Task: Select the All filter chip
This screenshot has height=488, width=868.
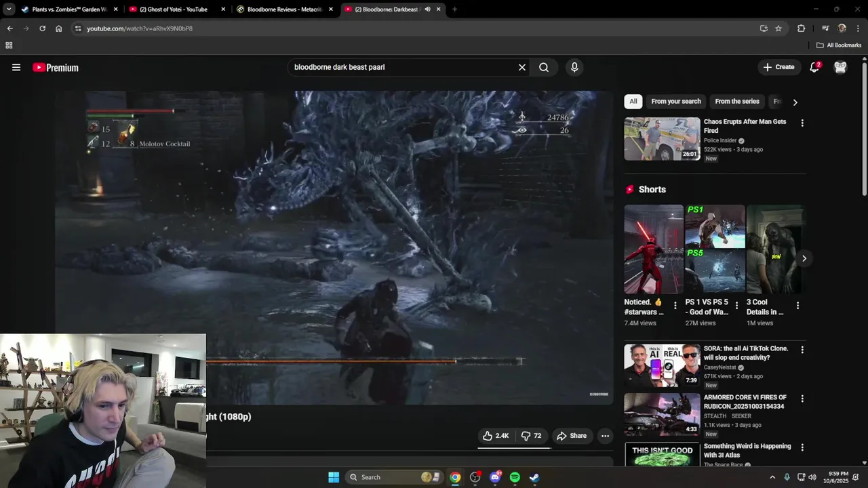Action: pos(633,102)
